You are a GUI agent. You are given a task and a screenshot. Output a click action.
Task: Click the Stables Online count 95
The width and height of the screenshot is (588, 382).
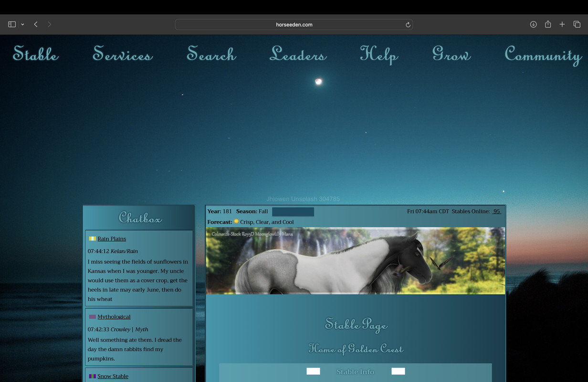point(497,212)
